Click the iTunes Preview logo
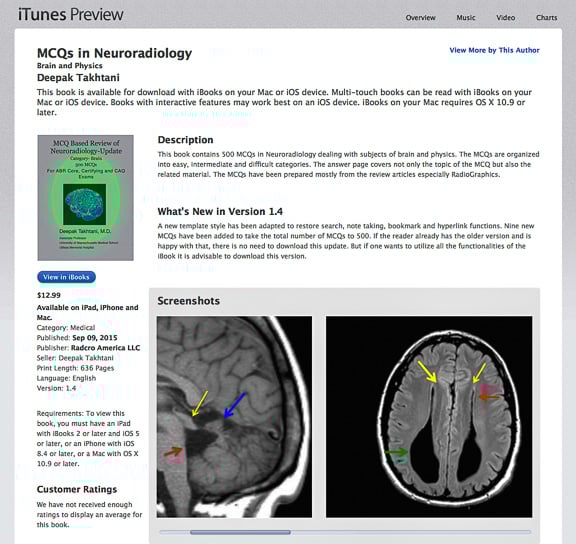The image size is (576, 544). pos(71,14)
